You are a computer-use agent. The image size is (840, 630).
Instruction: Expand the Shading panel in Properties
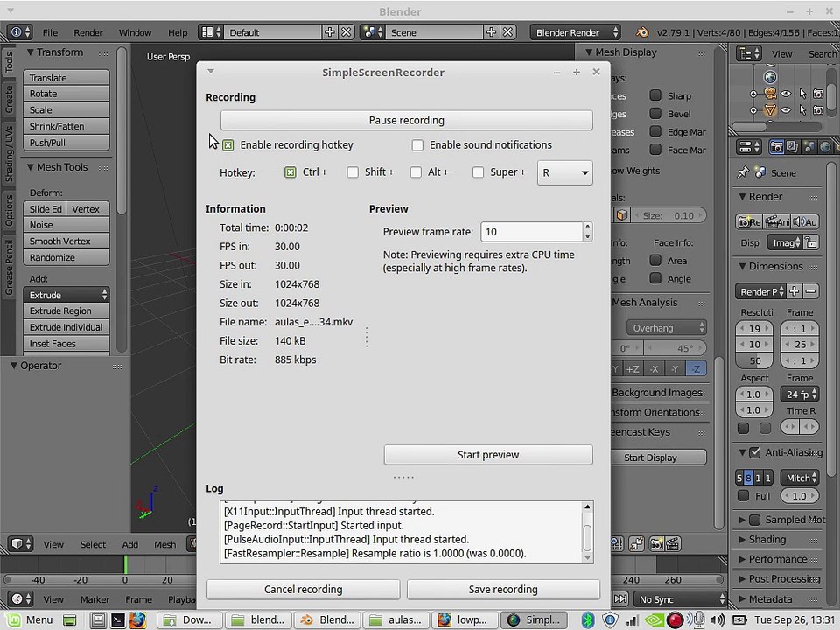pos(742,540)
